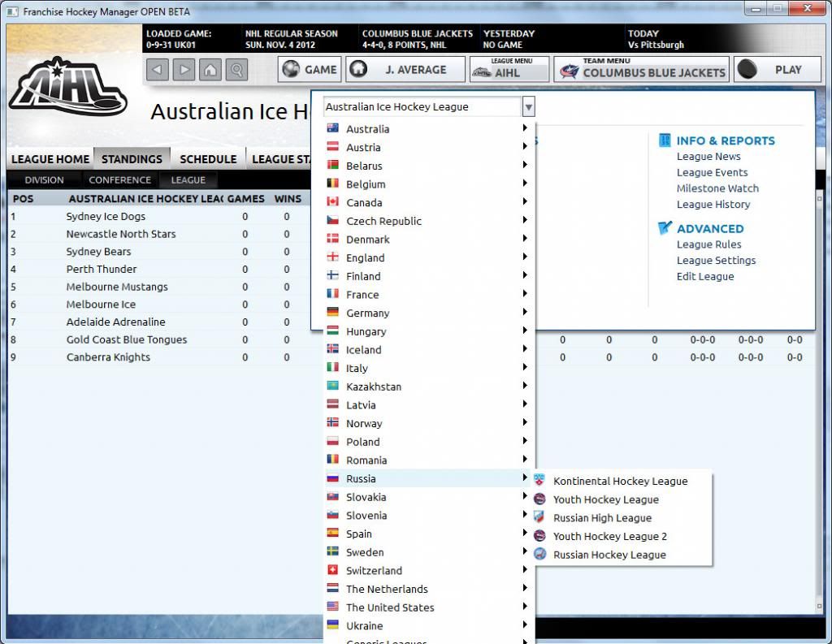Click the Finland flag icon

pyautogui.click(x=332, y=274)
